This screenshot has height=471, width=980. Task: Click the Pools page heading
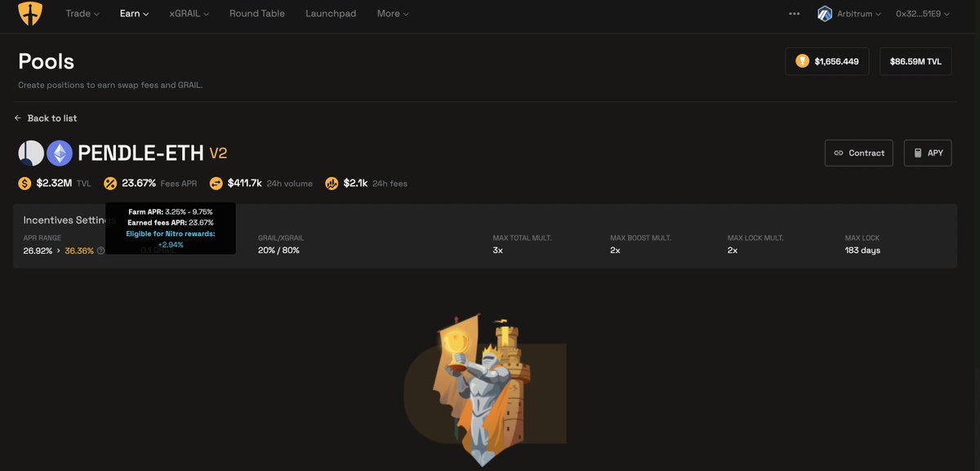click(x=46, y=61)
